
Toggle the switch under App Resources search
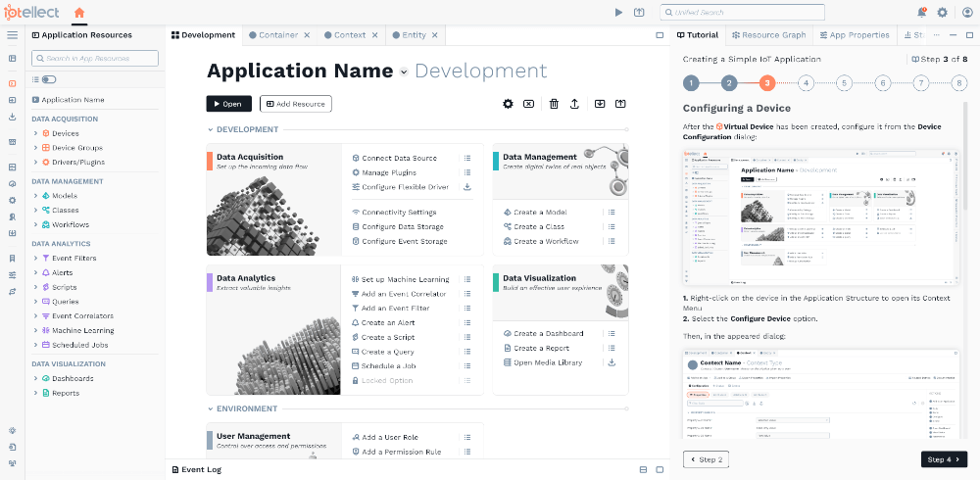point(48,79)
